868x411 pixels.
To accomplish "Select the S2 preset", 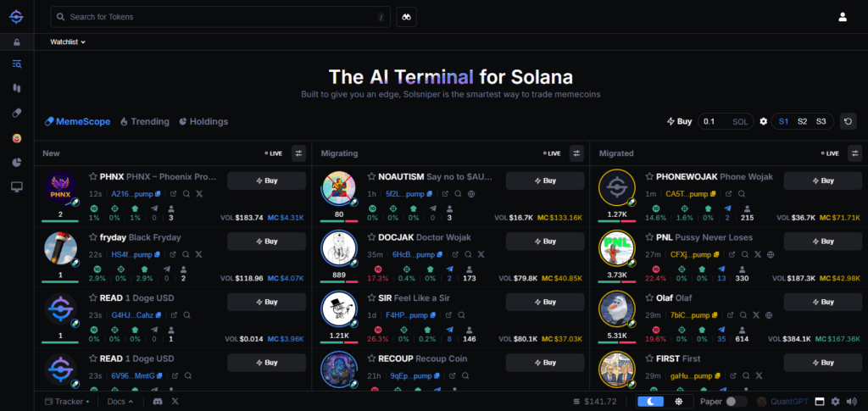I will pyautogui.click(x=802, y=121).
